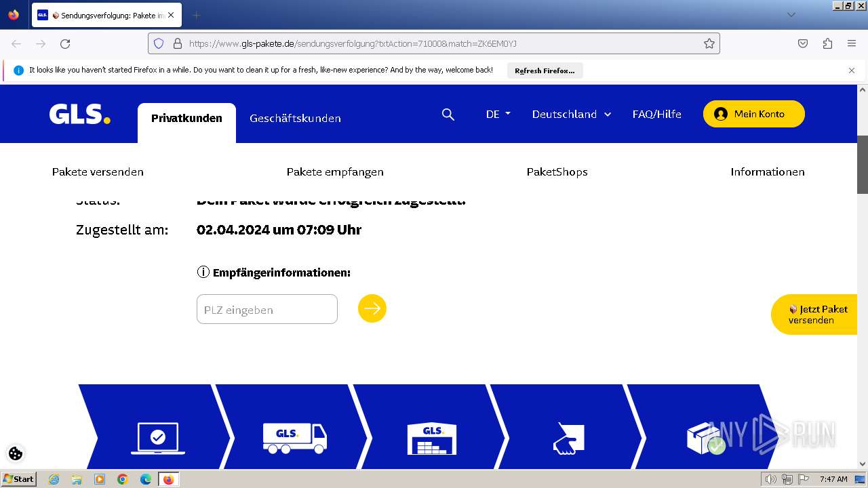Open Save to Pocket
This screenshot has height=488, width=868.
click(803, 43)
